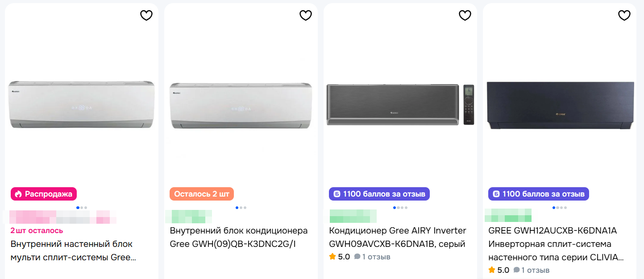Open the review comment icon on Gree AIRY
The height and width of the screenshot is (279, 644).
[357, 257]
